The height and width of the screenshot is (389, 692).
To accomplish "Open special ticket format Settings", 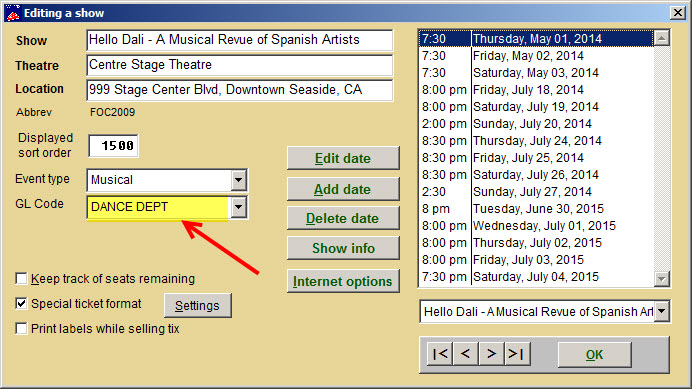I will click(x=197, y=306).
